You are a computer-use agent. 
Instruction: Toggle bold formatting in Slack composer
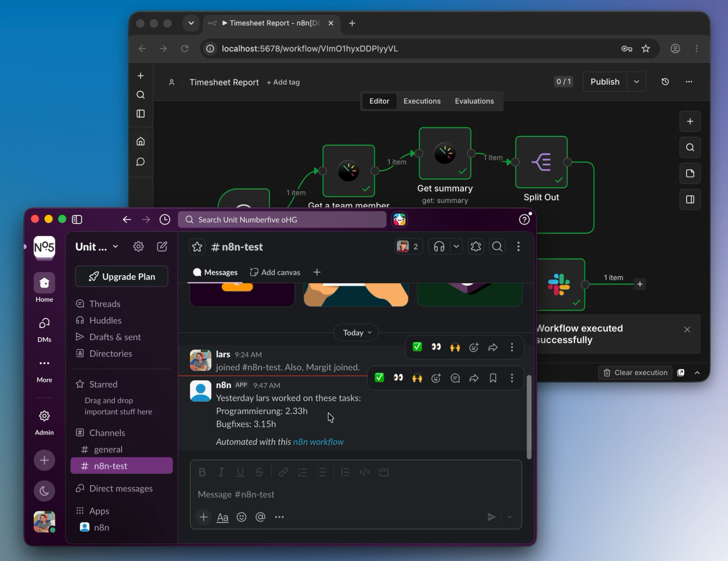(x=202, y=472)
